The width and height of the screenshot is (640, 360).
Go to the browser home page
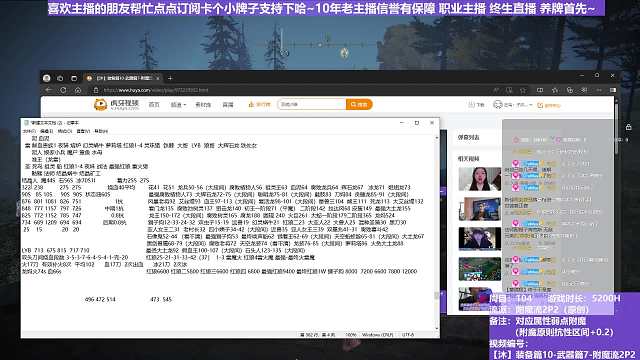[x=78, y=90]
